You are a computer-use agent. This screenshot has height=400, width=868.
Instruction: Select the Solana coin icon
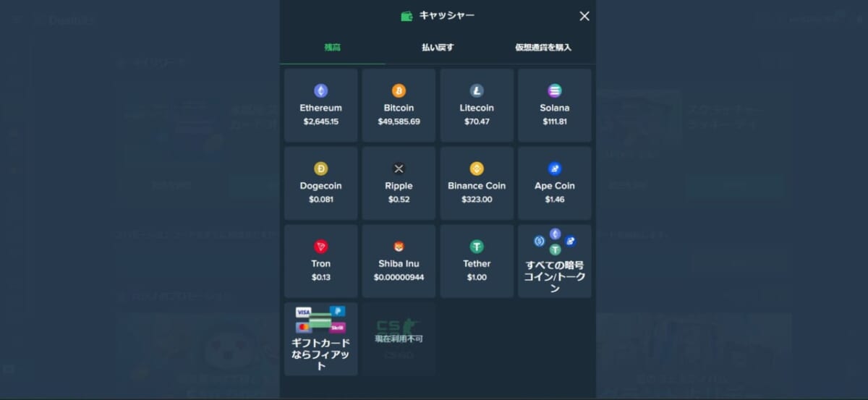pos(555,90)
